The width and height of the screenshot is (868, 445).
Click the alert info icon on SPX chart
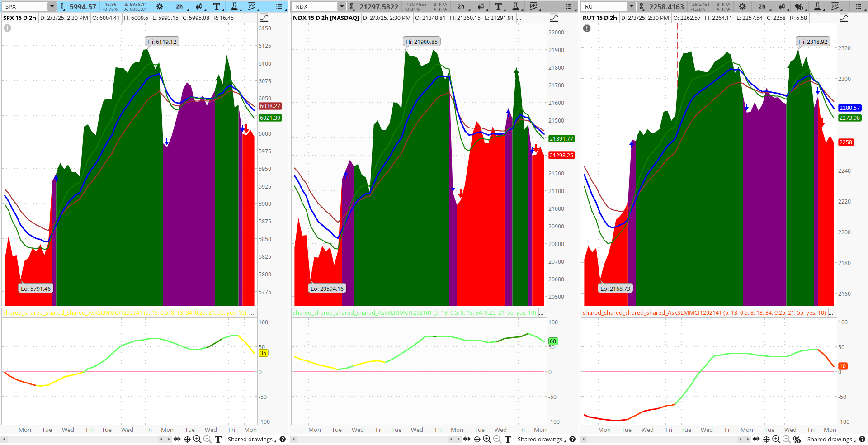[x=7, y=28]
